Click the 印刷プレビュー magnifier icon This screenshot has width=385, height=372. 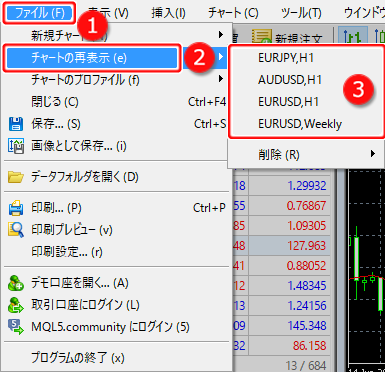click(x=16, y=230)
